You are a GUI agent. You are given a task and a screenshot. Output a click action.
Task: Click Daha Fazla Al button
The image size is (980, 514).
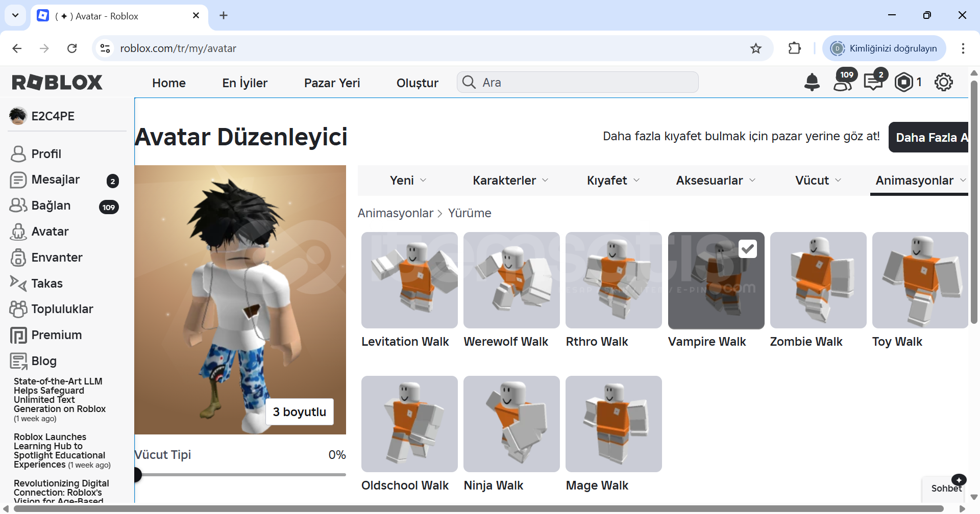click(x=928, y=137)
